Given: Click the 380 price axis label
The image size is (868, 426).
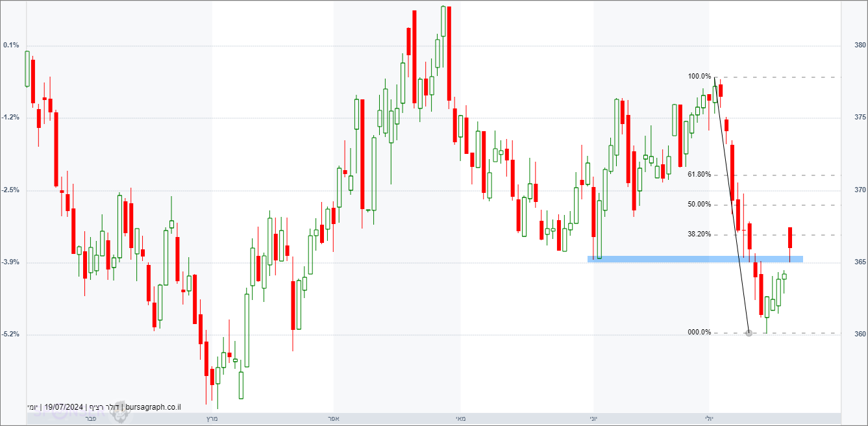Looking at the screenshot, I should point(860,45).
